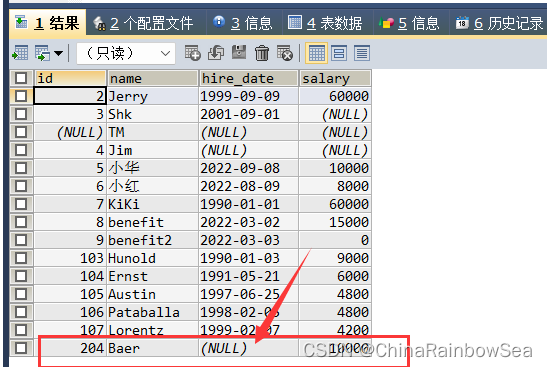Screen dimensions: 547x367
Task: Click the salary column header
Action: pyautogui.click(x=335, y=78)
